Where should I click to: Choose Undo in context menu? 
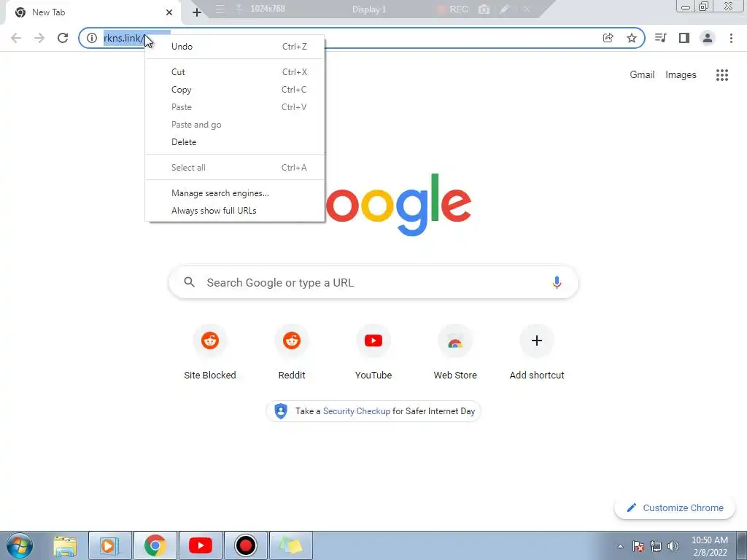click(x=235, y=47)
